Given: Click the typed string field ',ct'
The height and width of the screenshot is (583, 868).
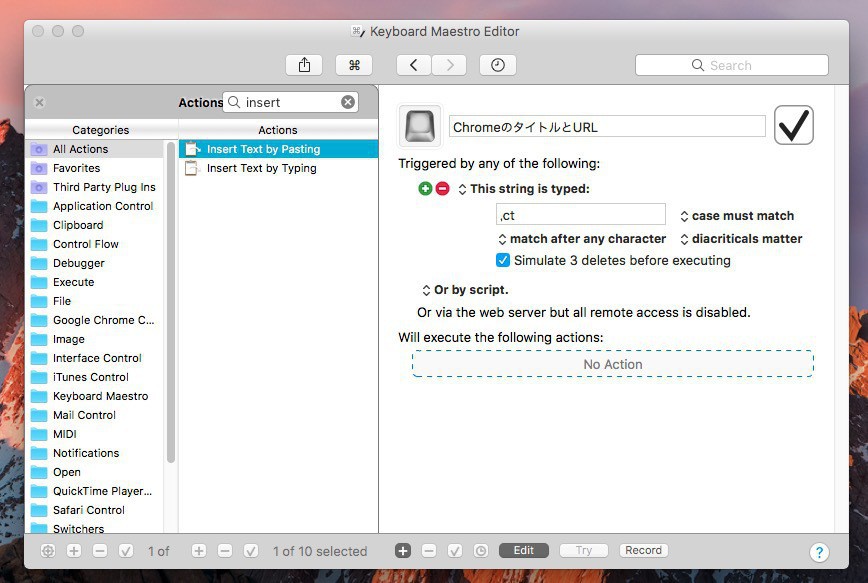Looking at the screenshot, I should pyautogui.click(x=581, y=215).
